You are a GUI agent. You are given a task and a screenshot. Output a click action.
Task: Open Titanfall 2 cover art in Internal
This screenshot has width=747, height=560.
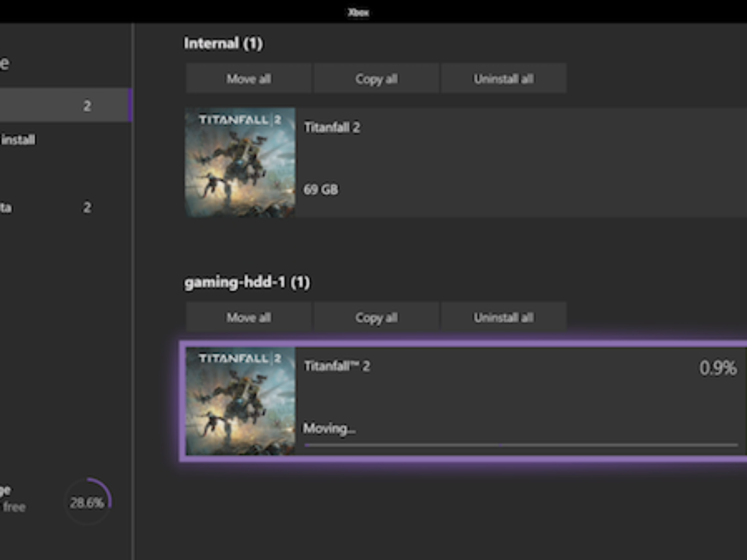click(240, 162)
